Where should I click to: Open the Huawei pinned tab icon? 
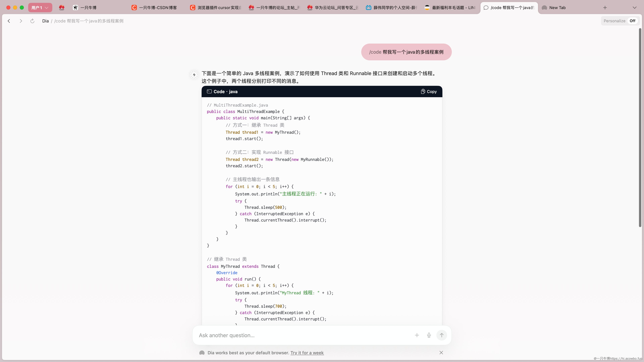[x=62, y=8]
